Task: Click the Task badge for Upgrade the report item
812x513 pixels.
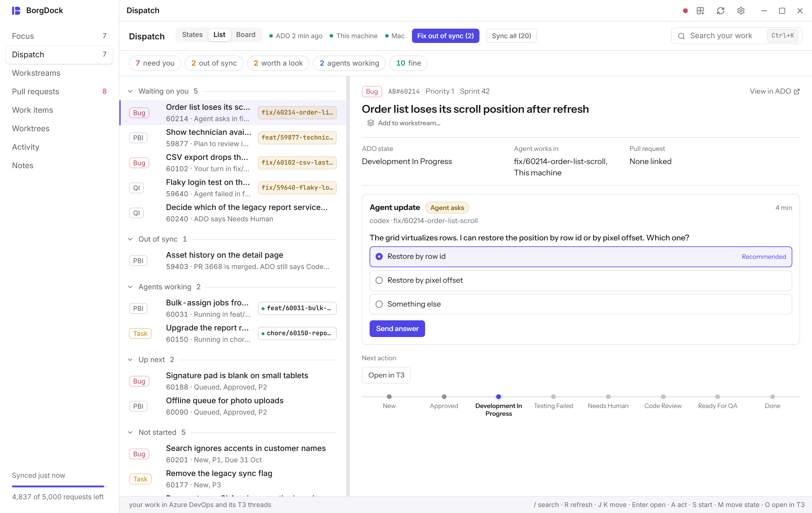Action: [x=140, y=333]
